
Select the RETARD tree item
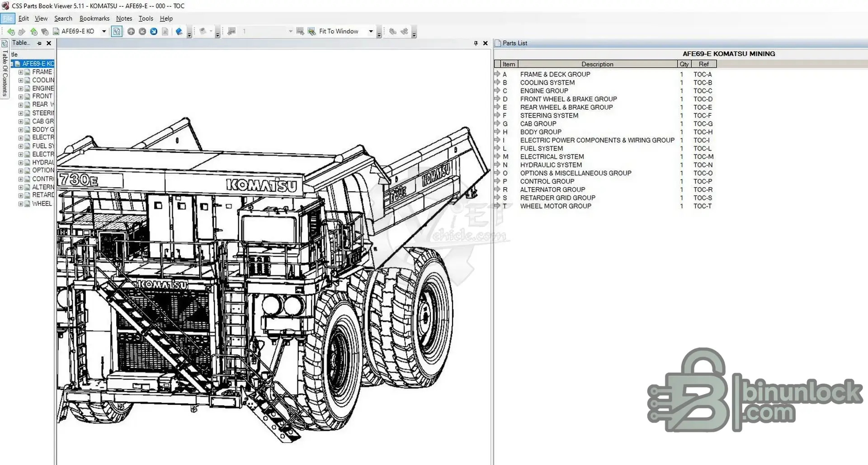pos(43,195)
